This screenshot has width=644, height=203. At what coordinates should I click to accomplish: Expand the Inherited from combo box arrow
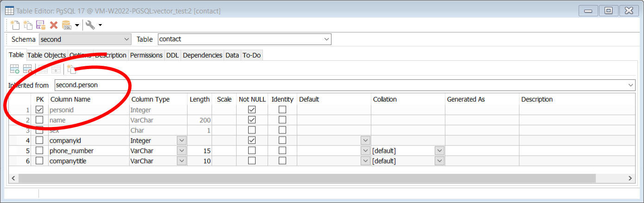(x=631, y=85)
